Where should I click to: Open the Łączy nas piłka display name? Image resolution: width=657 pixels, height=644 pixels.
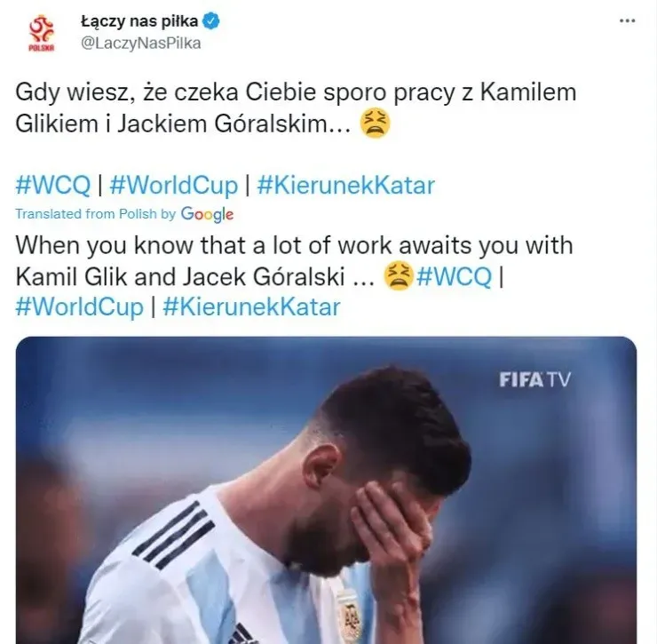tap(139, 21)
